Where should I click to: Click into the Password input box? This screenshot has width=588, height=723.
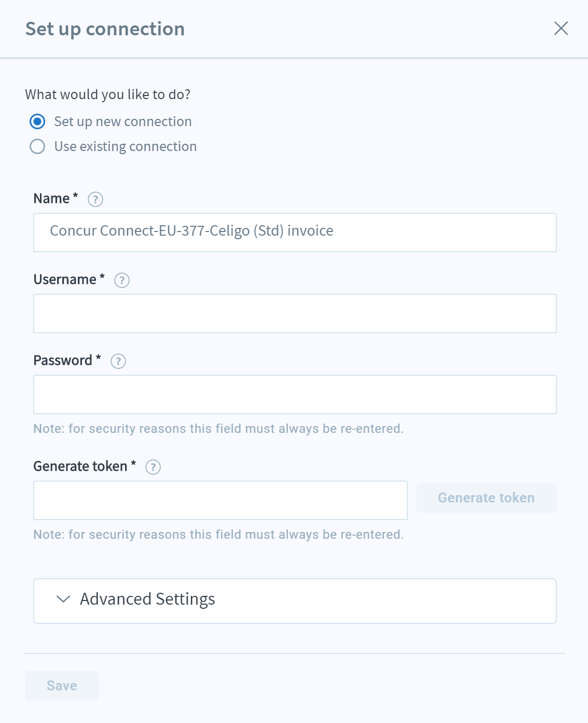pyautogui.click(x=295, y=394)
